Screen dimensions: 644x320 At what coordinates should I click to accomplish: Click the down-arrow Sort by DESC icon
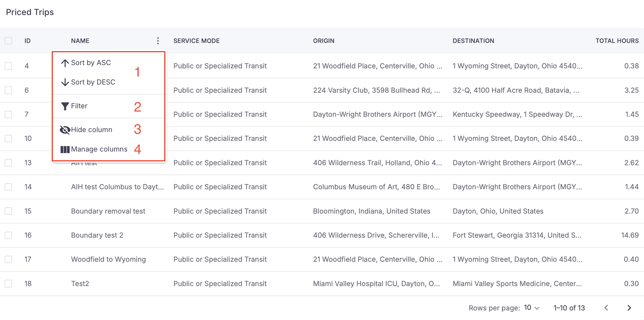click(65, 82)
